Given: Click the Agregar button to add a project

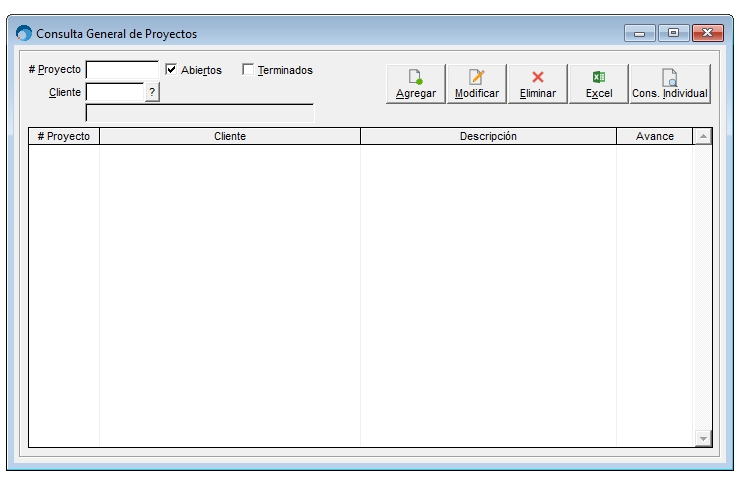Looking at the screenshot, I should point(416,84).
